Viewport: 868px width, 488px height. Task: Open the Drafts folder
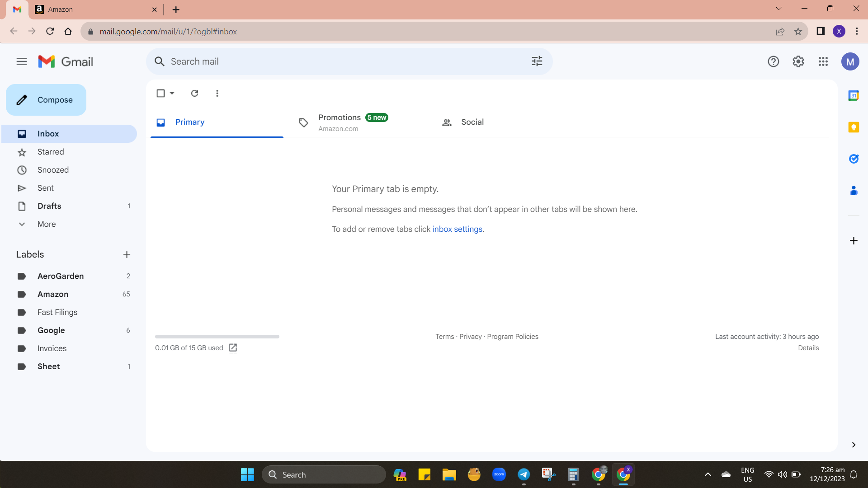coord(69,206)
